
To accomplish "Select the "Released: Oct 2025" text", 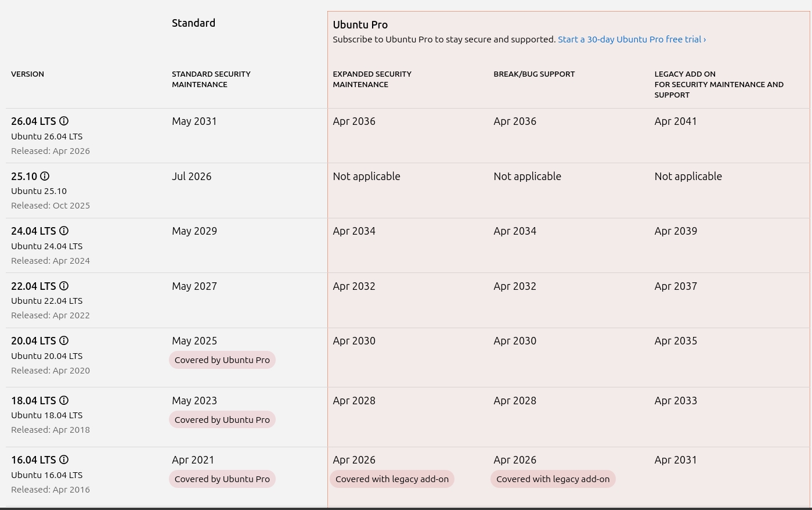I will coord(50,206).
